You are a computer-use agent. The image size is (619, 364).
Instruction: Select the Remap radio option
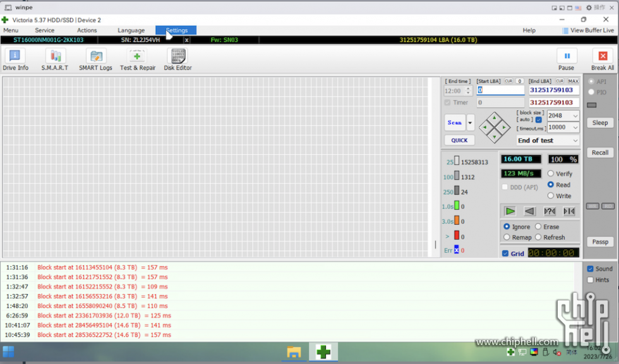(x=507, y=237)
